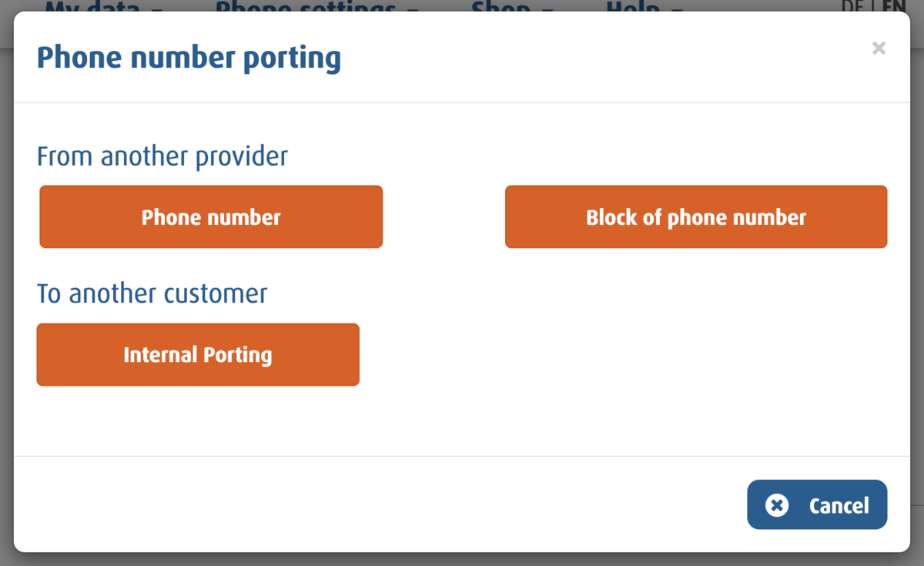The width and height of the screenshot is (924, 566).
Task: Switch language to DE
Action: (x=852, y=6)
